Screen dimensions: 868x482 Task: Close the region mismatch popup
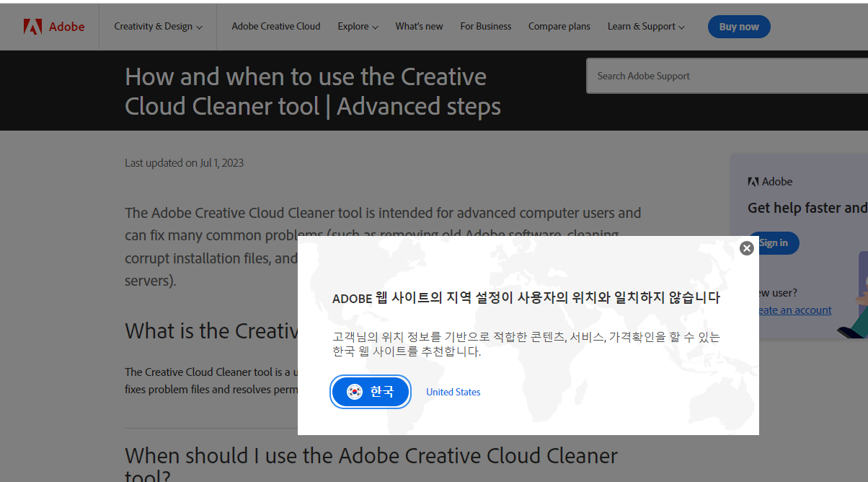pyautogui.click(x=747, y=248)
